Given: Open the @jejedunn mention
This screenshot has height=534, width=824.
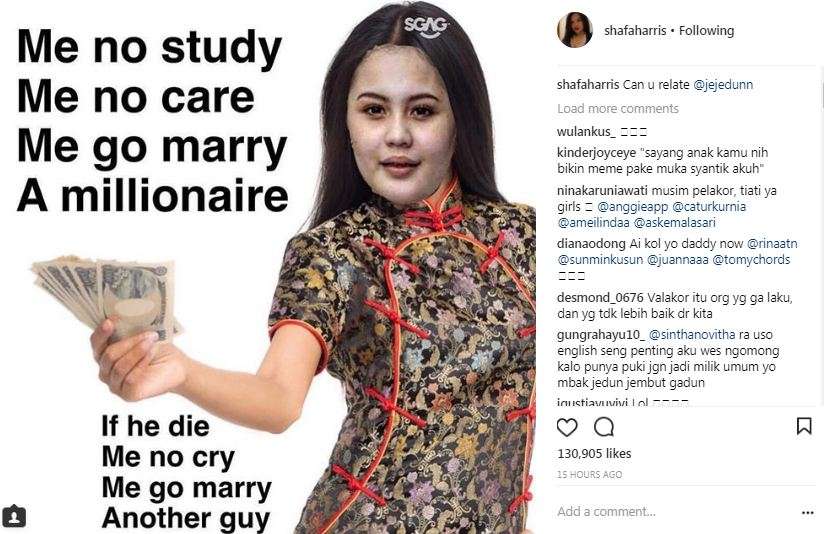Looking at the screenshot, I should tap(723, 84).
